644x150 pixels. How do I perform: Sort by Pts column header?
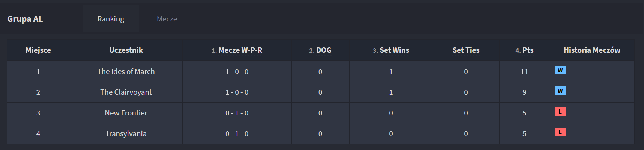pos(524,50)
